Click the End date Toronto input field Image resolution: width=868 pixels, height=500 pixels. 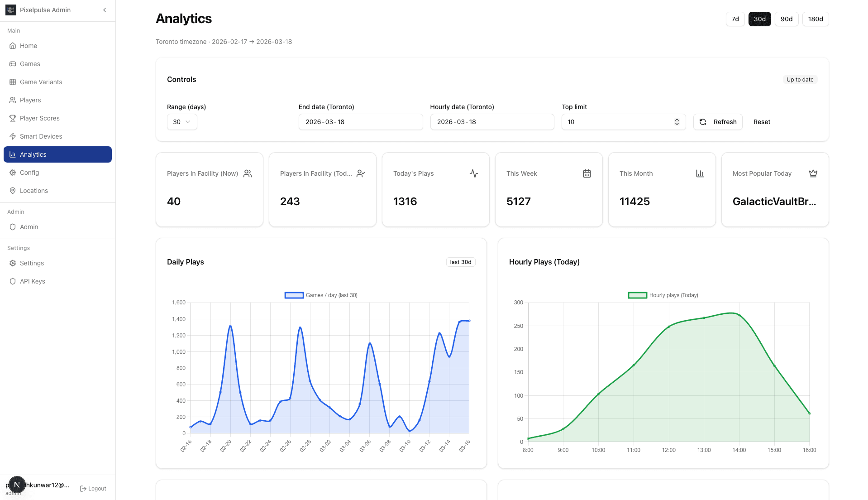pos(360,122)
